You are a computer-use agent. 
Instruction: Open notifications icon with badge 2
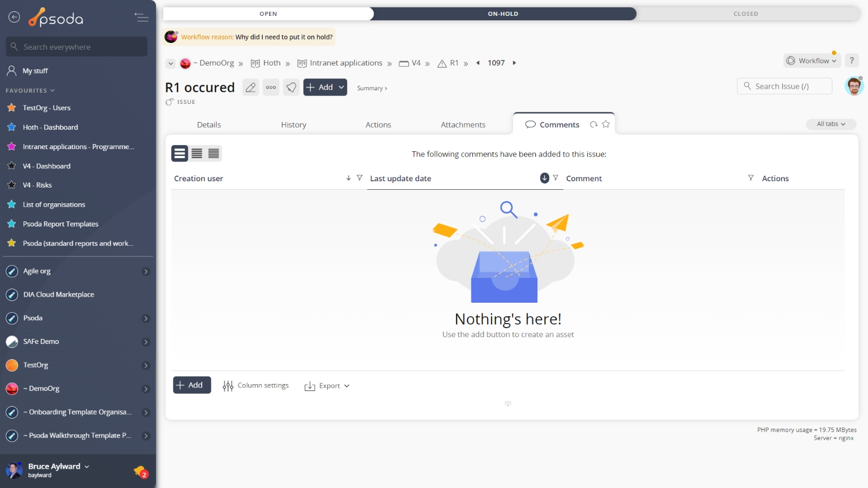pyautogui.click(x=140, y=471)
